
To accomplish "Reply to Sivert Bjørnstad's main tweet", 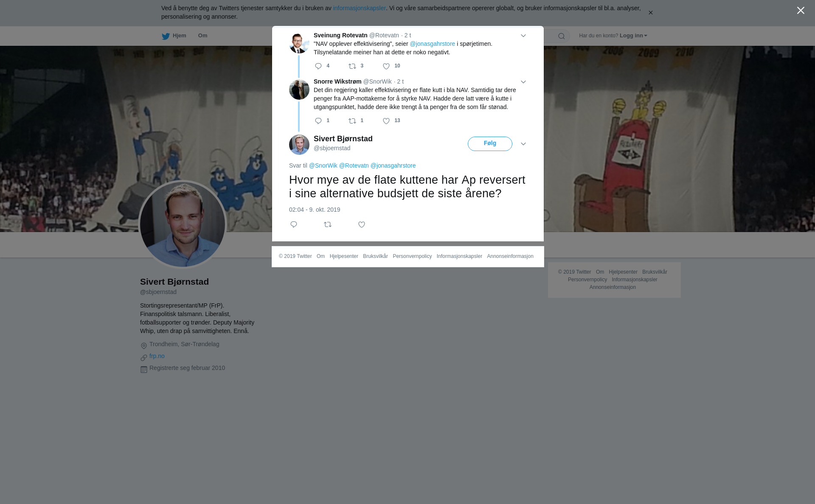I will pos(294,224).
